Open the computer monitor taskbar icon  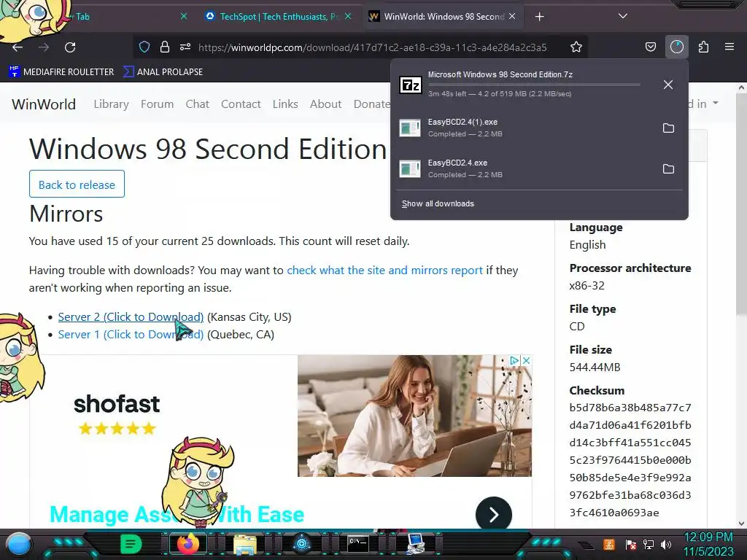[415, 544]
